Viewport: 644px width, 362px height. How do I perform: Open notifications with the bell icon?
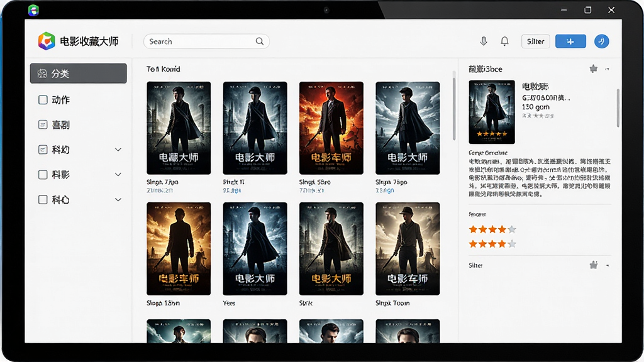coord(504,41)
